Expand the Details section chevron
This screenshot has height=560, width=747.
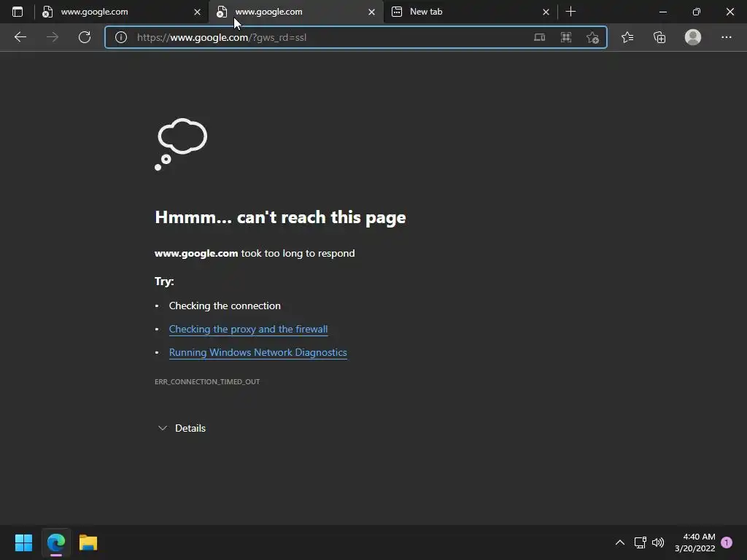point(163,428)
